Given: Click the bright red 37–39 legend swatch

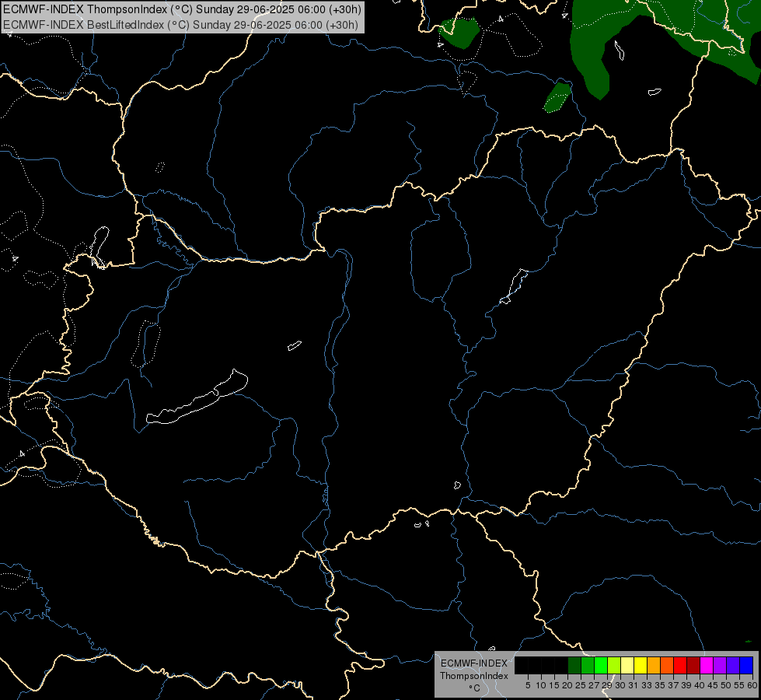Looking at the screenshot, I should 680,666.
